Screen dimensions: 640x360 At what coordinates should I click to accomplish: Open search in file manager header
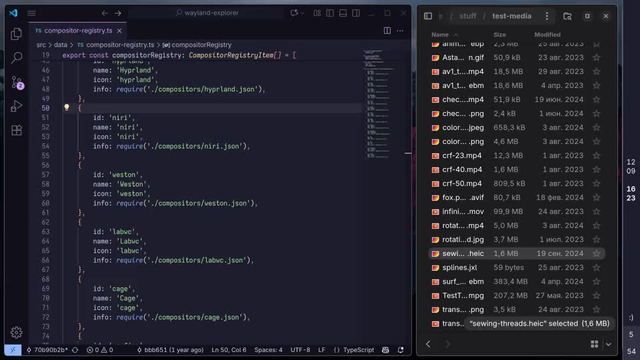(x=567, y=16)
